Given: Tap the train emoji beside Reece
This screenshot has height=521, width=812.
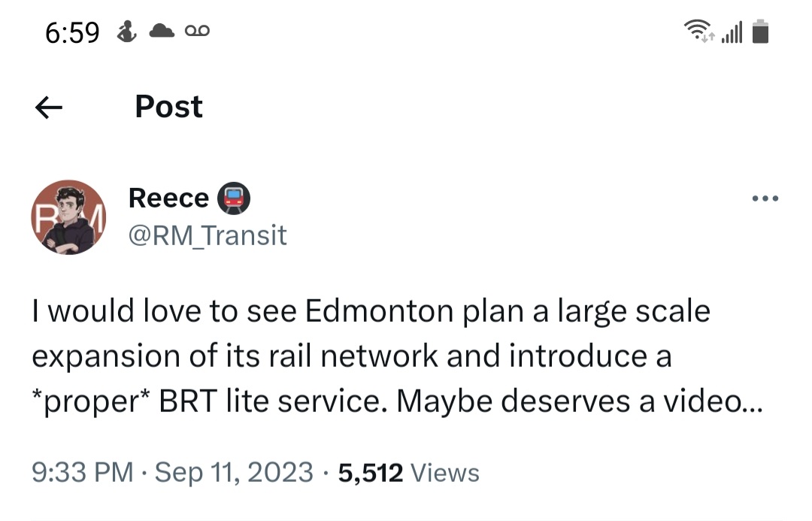Looking at the screenshot, I should point(234,198).
